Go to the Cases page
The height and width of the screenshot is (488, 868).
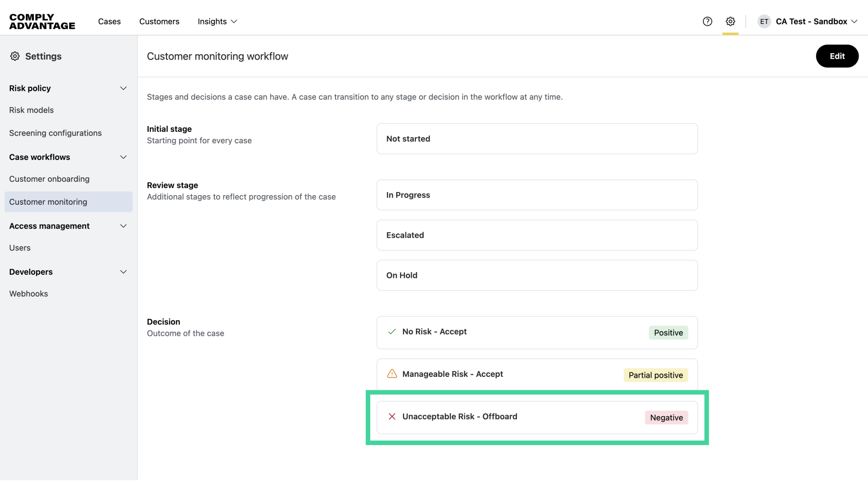coord(109,21)
